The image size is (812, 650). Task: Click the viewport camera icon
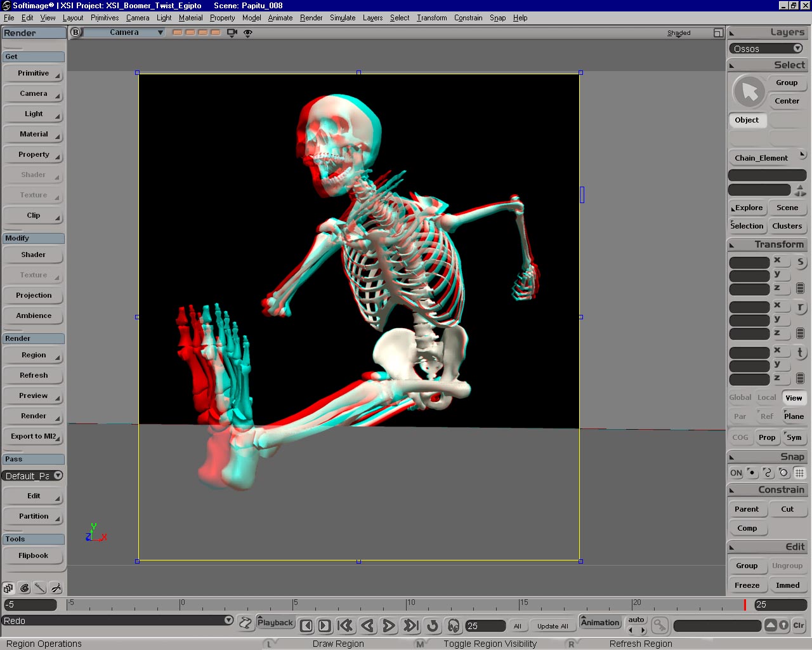(x=232, y=32)
